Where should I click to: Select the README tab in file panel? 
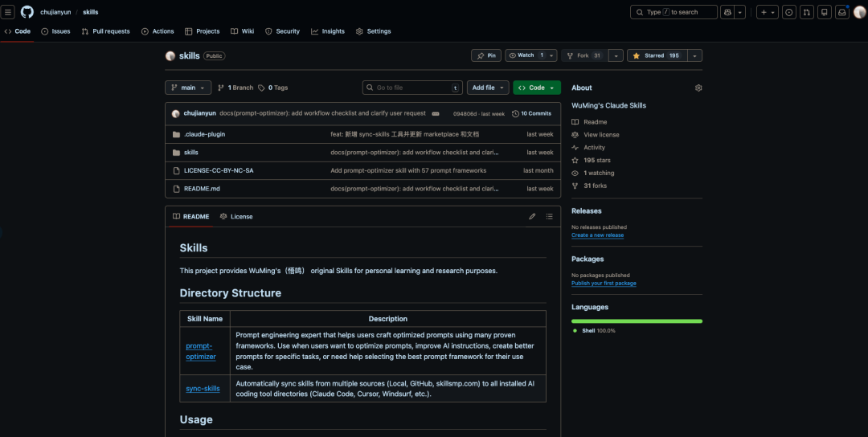[x=190, y=216]
